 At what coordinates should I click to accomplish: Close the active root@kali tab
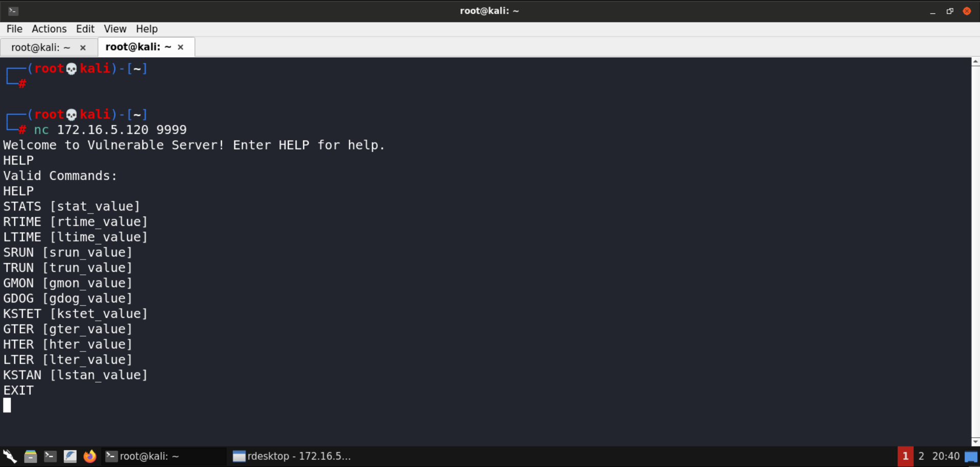(x=181, y=47)
